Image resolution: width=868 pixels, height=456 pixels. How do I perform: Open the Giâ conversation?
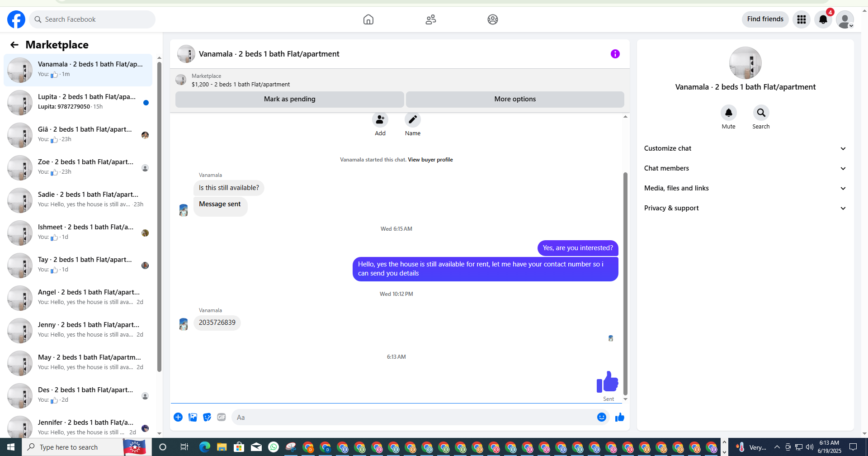78,135
